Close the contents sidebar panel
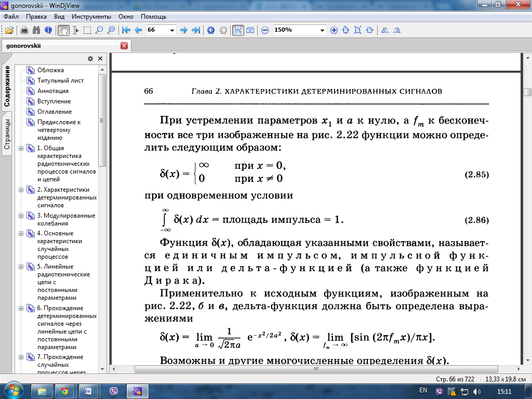The width and height of the screenshot is (532, 399). pos(100,59)
